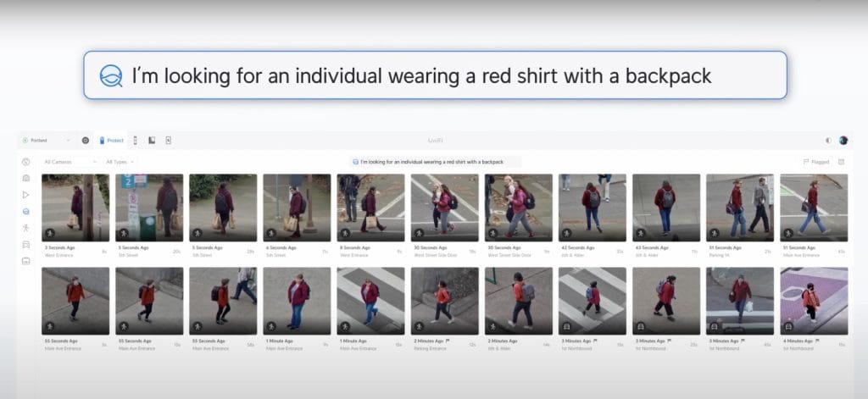Open the 4 Minutes Ago 1st Northbound thumbnail
The width and height of the screenshot is (868, 399).
click(814, 301)
